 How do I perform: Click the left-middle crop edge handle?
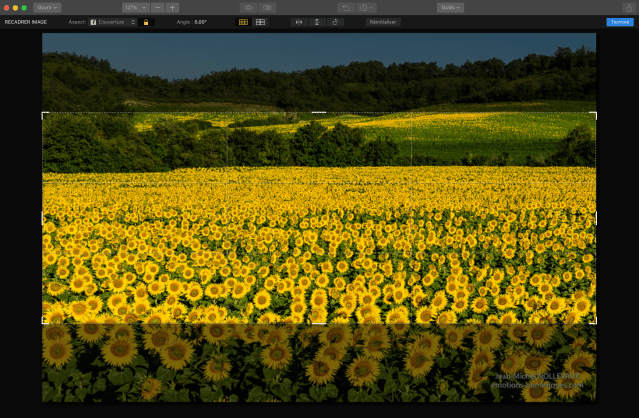[x=42, y=218]
